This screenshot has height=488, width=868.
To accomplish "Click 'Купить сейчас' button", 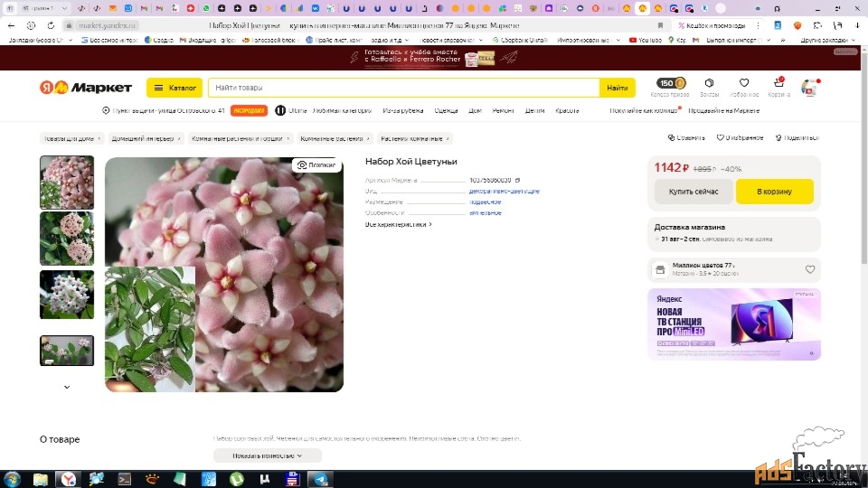I will (x=693, y=192).
